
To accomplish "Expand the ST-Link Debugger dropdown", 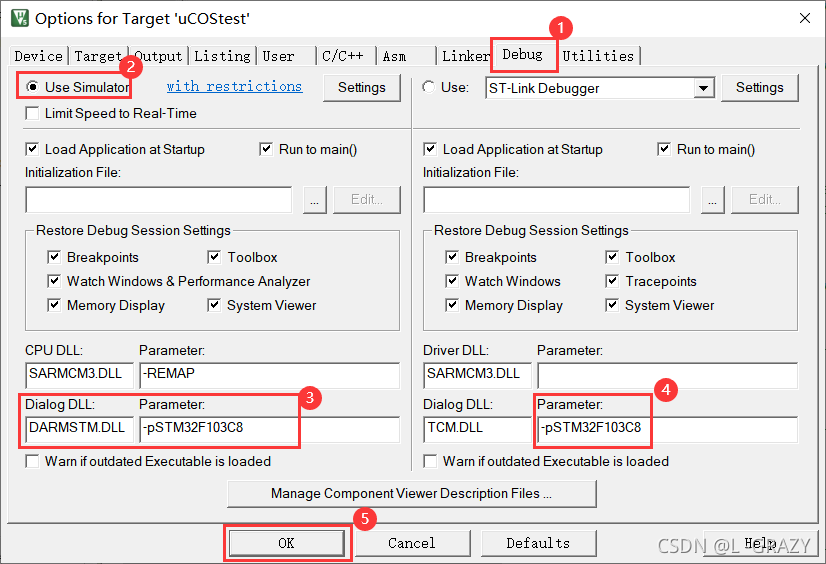I will (703, 88).
